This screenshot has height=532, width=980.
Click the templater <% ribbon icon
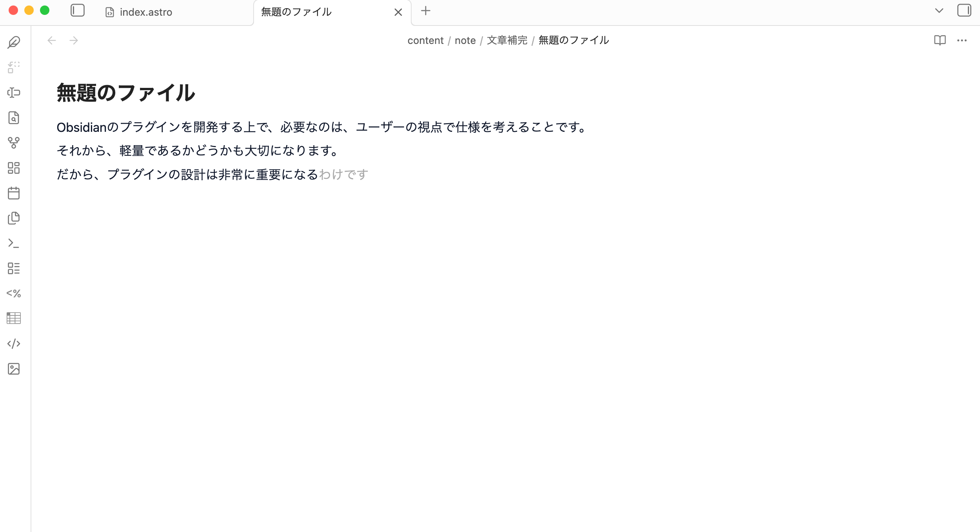coord(14,293)
